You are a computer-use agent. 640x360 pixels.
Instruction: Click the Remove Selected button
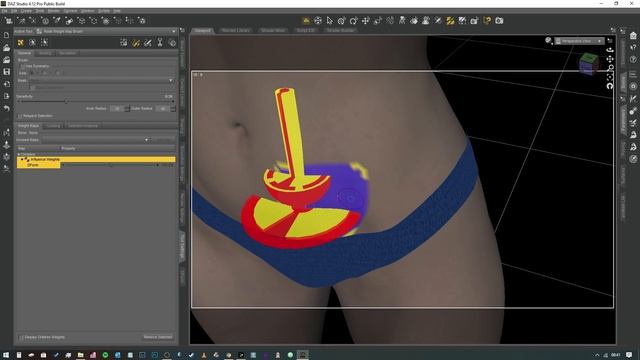(158, 337)
